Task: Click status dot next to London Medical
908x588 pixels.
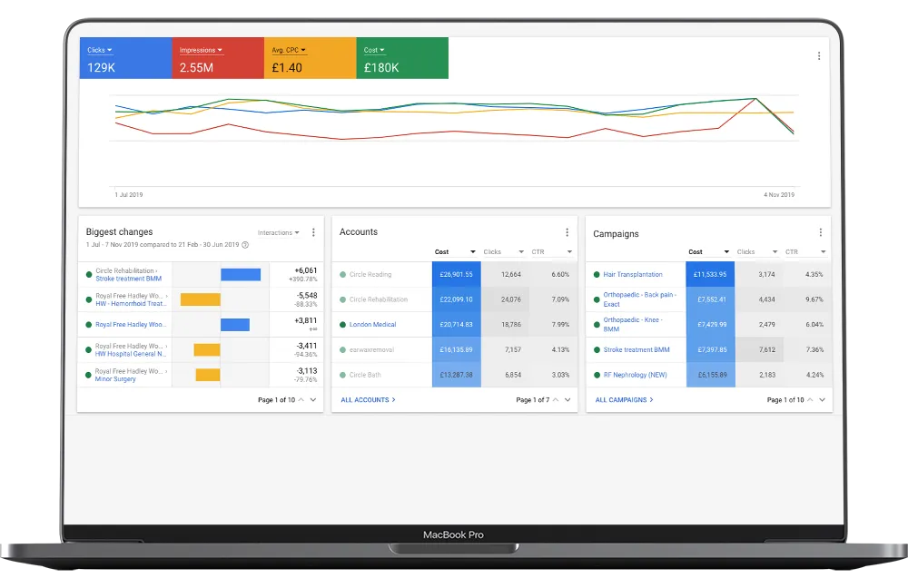Action: point(342,324)
